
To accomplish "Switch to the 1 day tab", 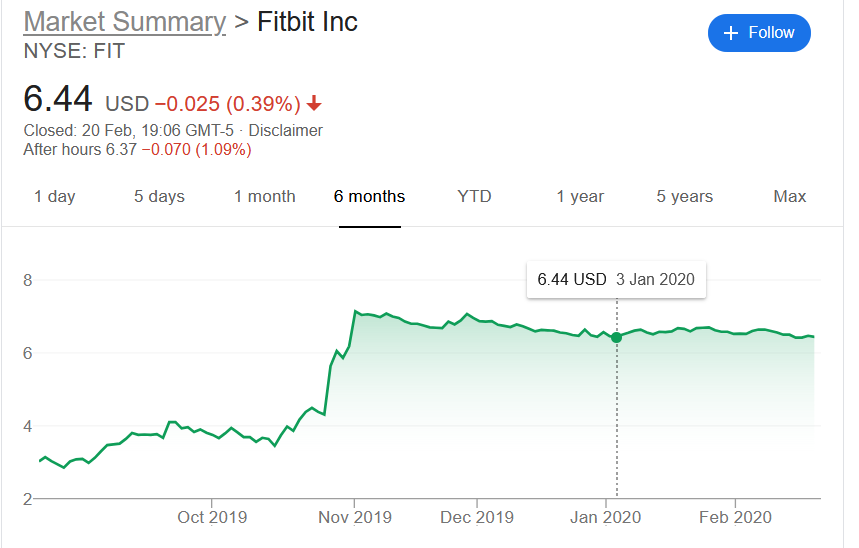I will coord(55,196).
